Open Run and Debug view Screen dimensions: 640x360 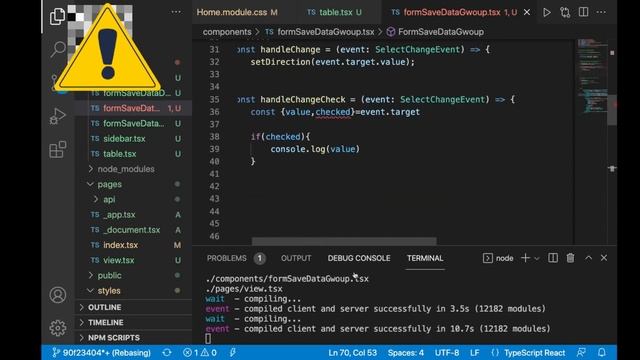click(x=58, y=116)
